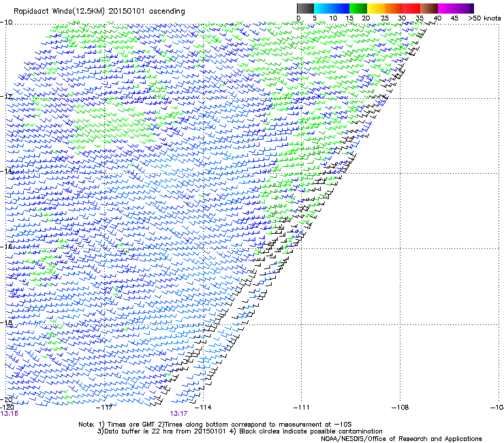
Task: Click the purple '13:18' time stamp
Action: [x=10, y=414]
